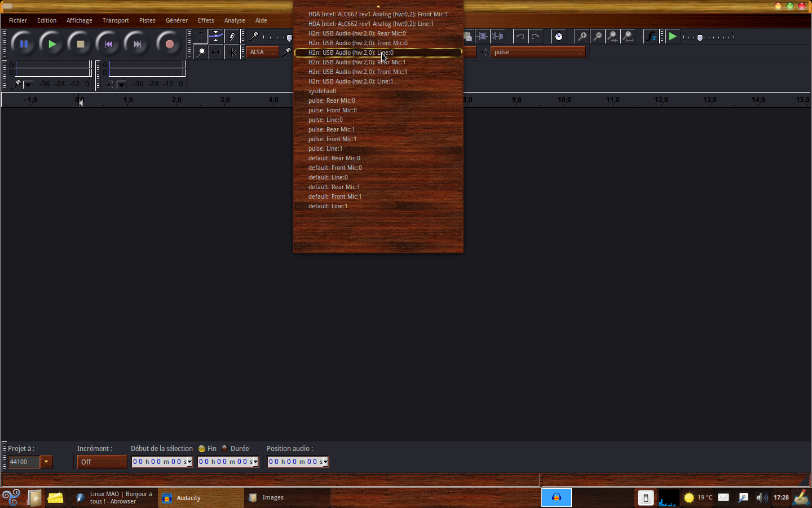812x508 pixels.
Task: Select the Envelope tool
Action: tap(216, 37)
